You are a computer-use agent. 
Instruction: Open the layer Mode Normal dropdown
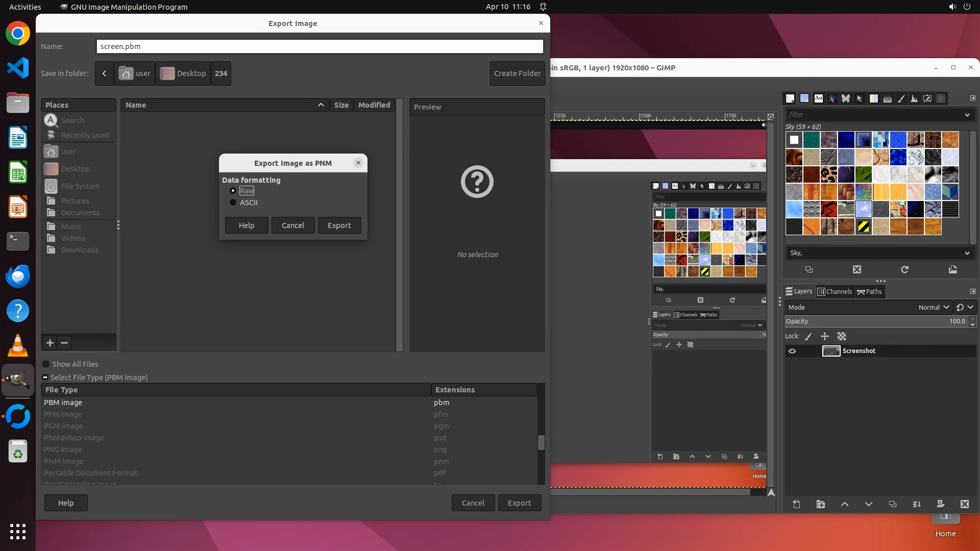934,307
